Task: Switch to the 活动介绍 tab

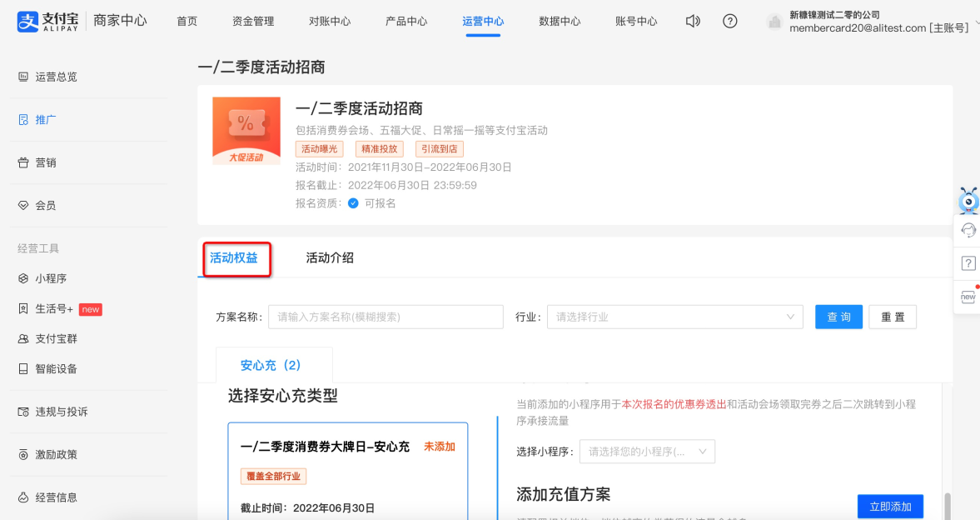Action: pyautogui.click(x=330, y=257)
